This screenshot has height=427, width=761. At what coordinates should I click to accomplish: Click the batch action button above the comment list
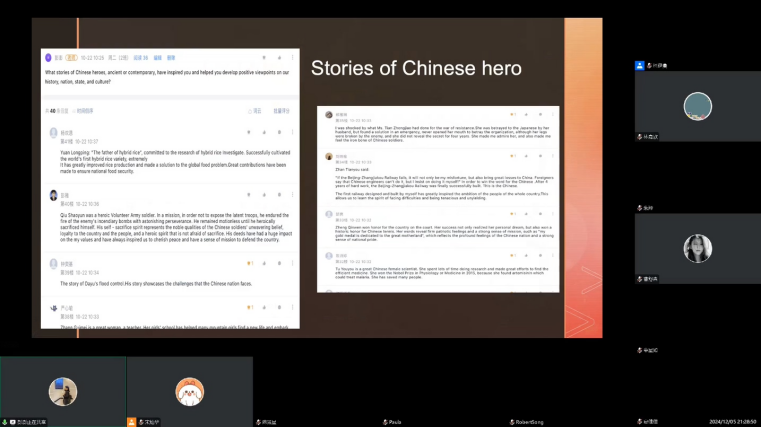coord(281,110)
